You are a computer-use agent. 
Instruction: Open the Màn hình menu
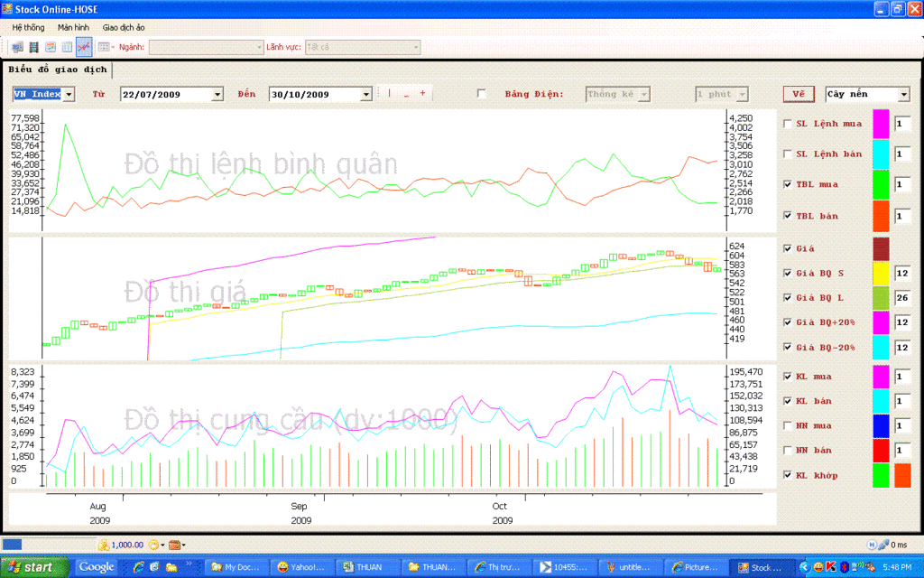tap(73, 27)
